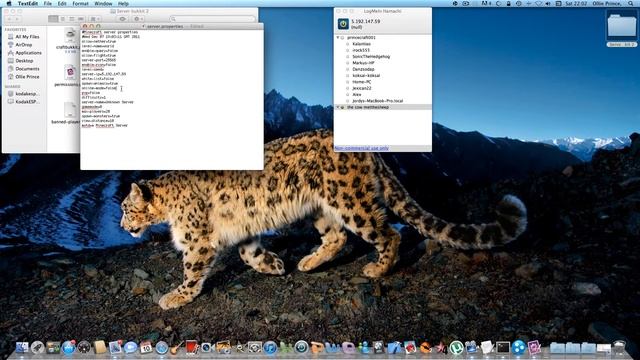Select Jordys-MacBook-Pro.local in Hamachi
640x360 pixels.
click(x=378, y=100)
